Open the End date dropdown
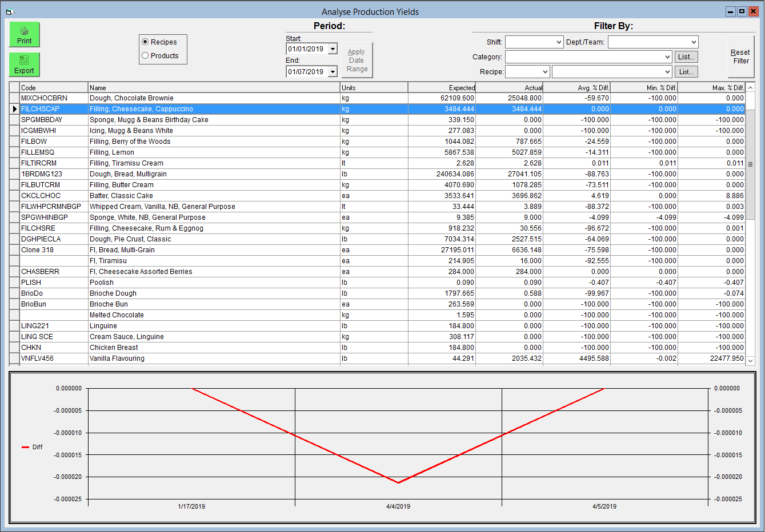Viewport: 765px width, 532px height. (333, 72)
